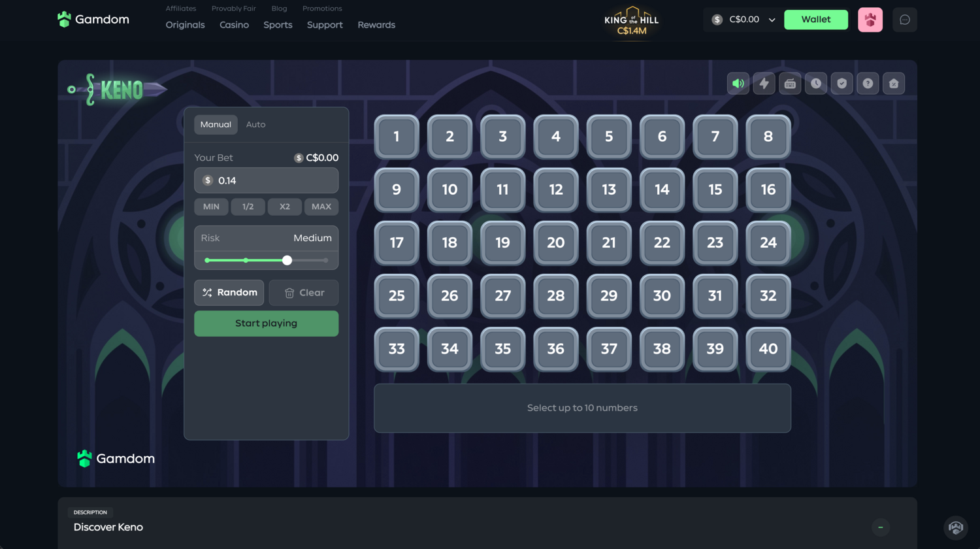Viewport: 980px width, 549px height.
Task: Open bet history clock icon
Action: click(x=816, y=84)
